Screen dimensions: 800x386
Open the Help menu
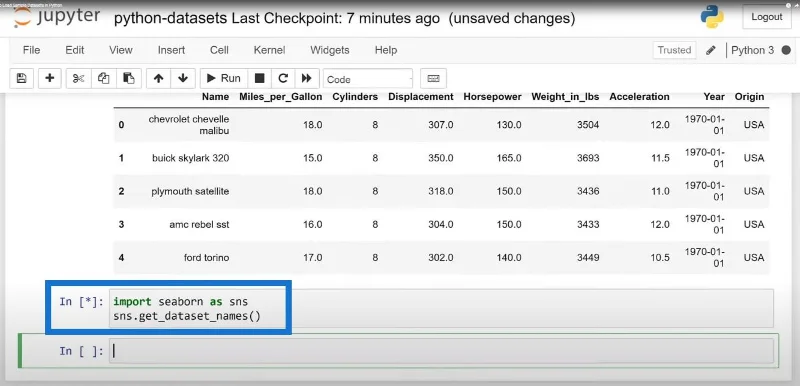point(386,50)
